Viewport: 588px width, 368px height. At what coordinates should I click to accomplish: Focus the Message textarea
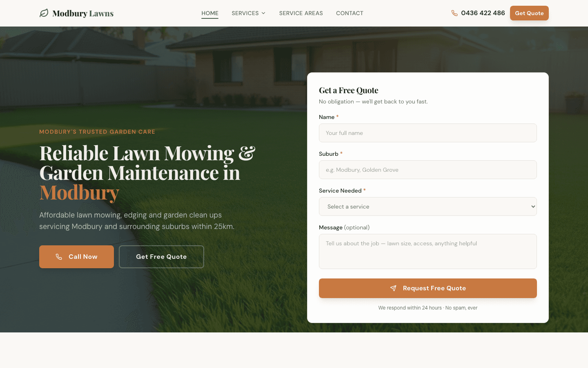428,251
